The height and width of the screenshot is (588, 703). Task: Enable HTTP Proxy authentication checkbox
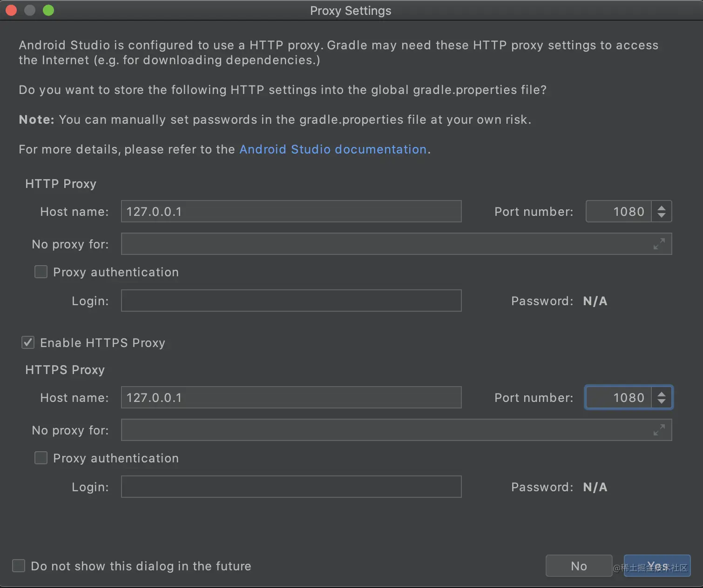tap(41, 272)
